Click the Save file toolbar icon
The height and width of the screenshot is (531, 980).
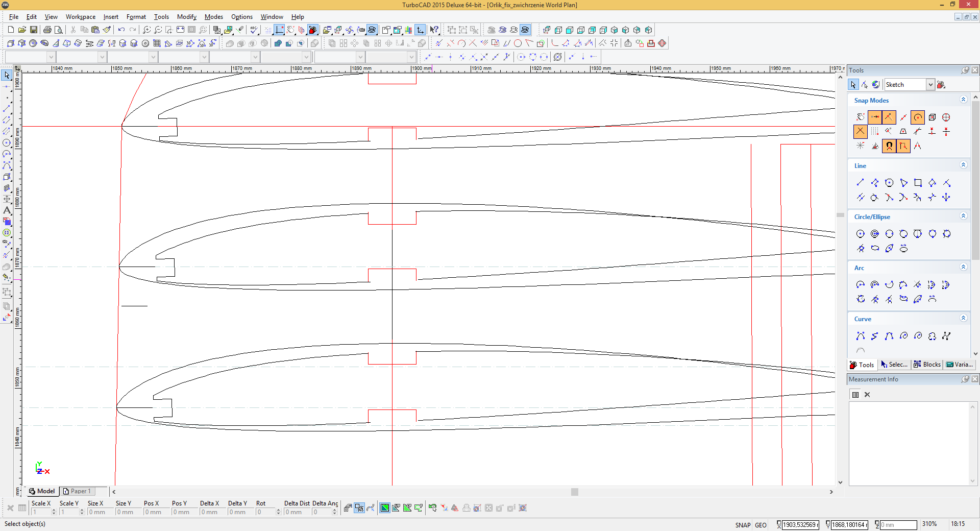[34, 30]
